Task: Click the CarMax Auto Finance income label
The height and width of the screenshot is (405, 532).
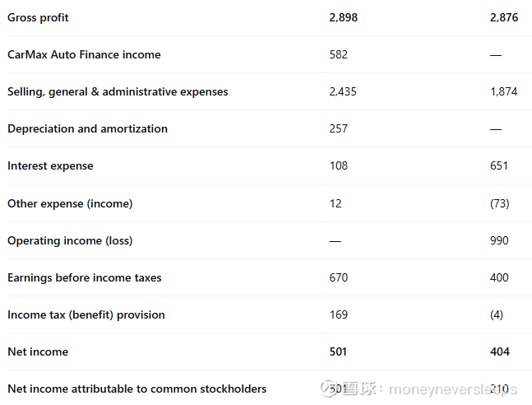Action: tap(84, 54)
